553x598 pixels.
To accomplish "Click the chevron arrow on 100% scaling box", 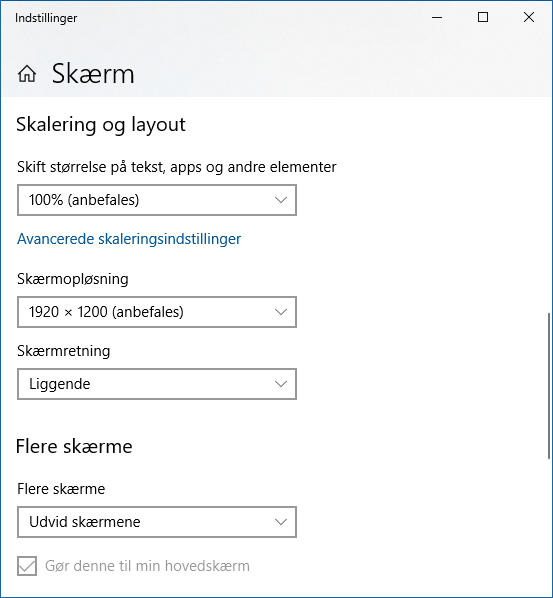I will point(281,200).
